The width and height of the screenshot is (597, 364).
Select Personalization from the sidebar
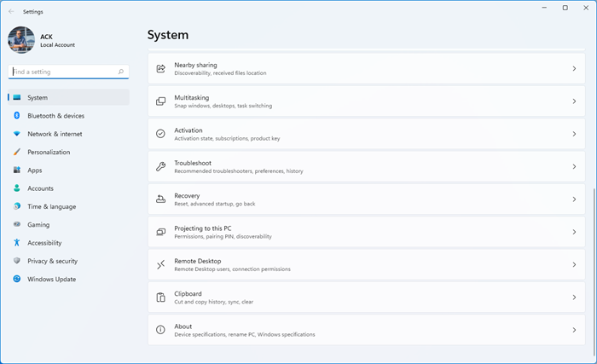(49, 152)
